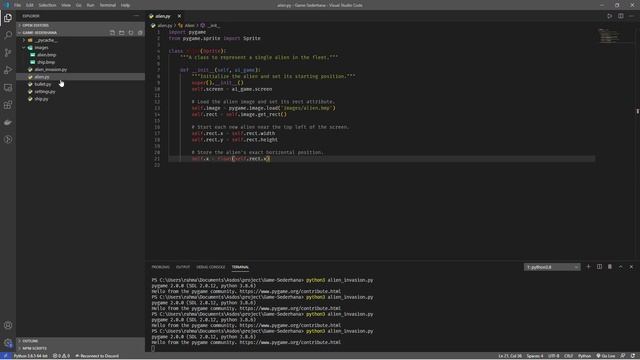This screenshot has width=640, height=360.
Task: Close the terminal panel
Action: point(631,267)
